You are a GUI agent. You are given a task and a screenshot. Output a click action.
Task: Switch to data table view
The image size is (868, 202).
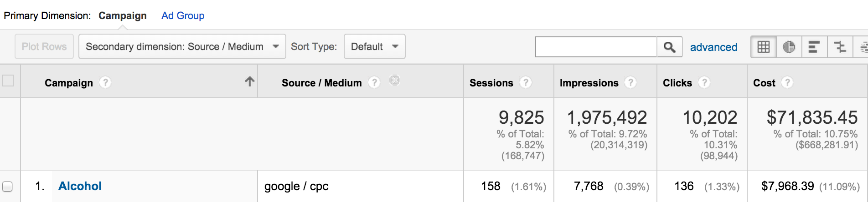coord(763,47)
